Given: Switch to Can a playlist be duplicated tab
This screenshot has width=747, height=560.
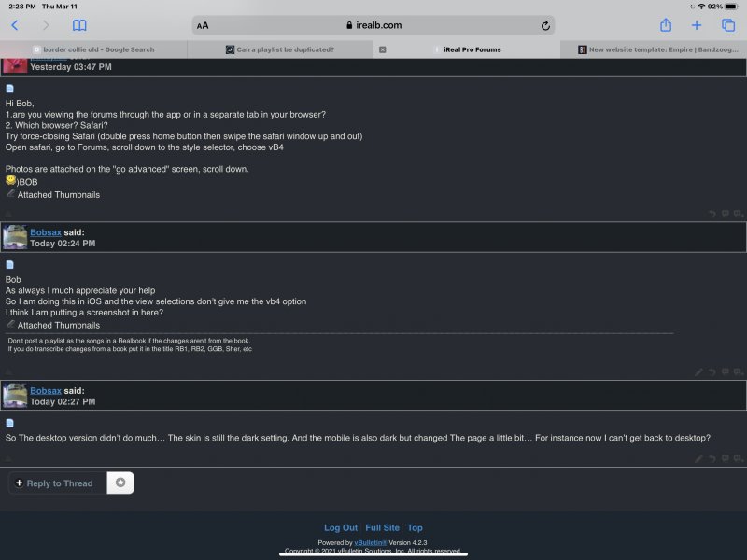Looking at the screenshot, I should (x=280, y=49).
